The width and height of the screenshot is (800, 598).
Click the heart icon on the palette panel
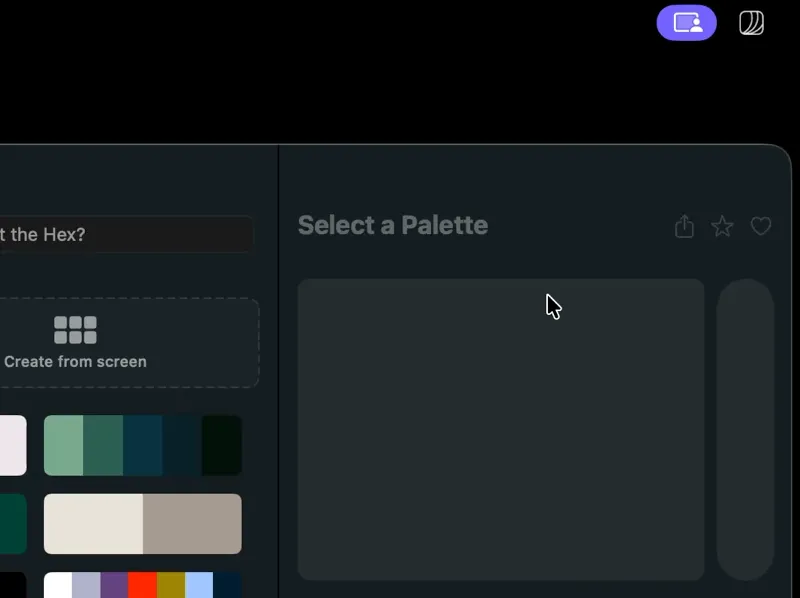(761, 227)
